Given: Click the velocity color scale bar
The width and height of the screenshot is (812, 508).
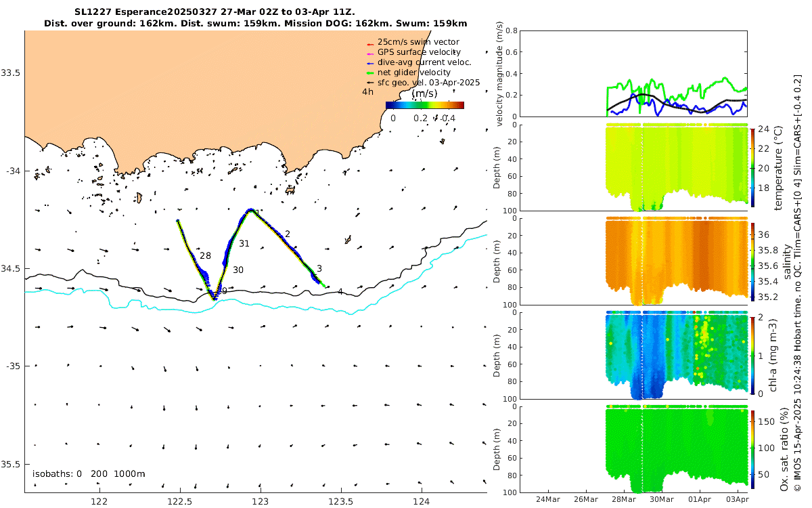Looking at the screenshot, I should (x=425, y=105).
